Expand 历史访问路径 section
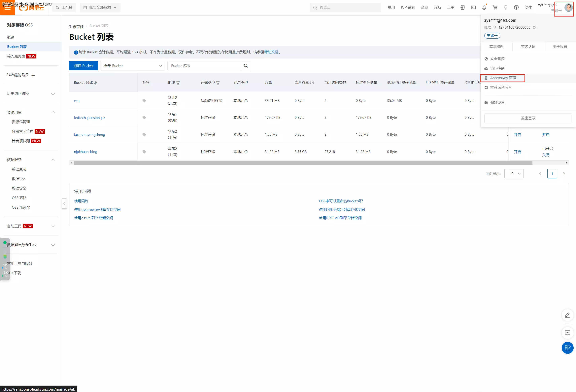576x392 pixels. [53, 94]
